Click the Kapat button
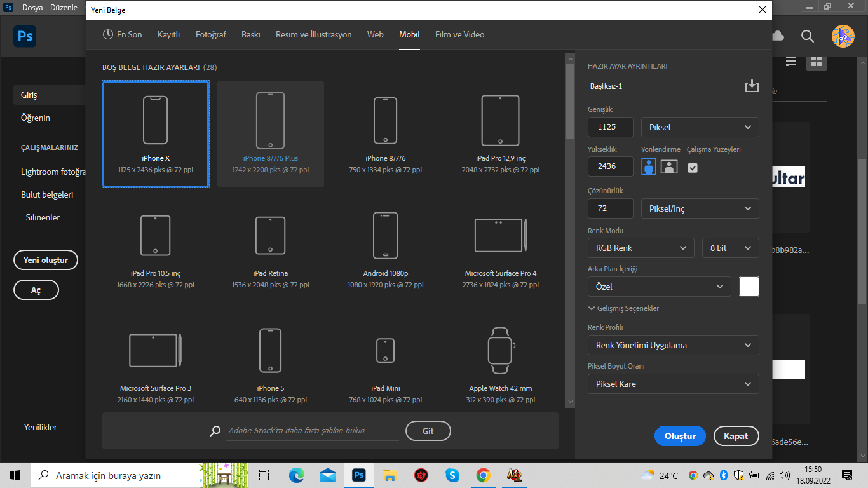This screenshot has height=488, width=868. point(736,436)
